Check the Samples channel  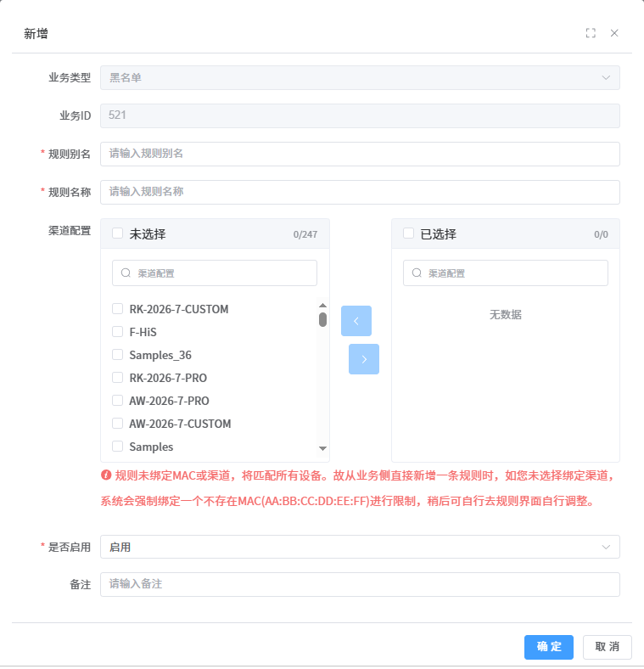(x=117, y=447)
